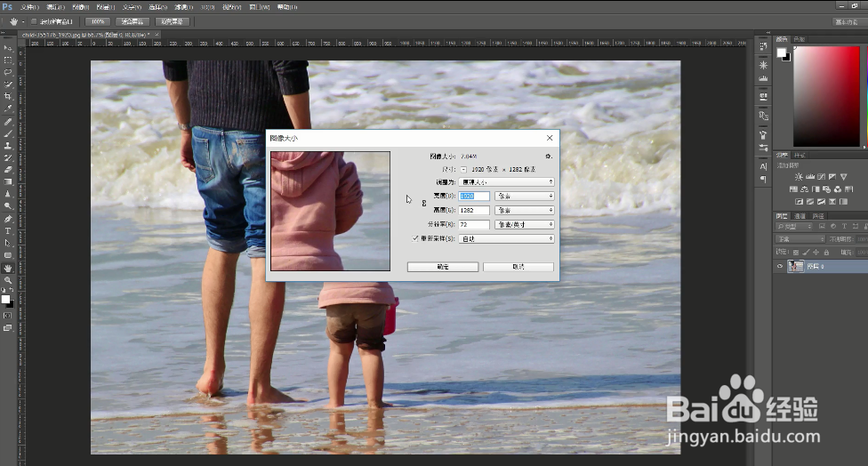Pick a color in the red color field
Screen dimensions: 868x466
[x=826, y=96]
